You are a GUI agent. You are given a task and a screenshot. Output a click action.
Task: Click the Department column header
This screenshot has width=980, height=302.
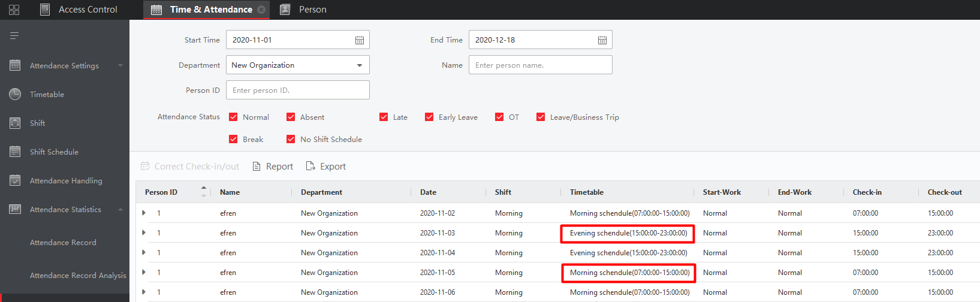pyautogui.click(x=321, y=192)
